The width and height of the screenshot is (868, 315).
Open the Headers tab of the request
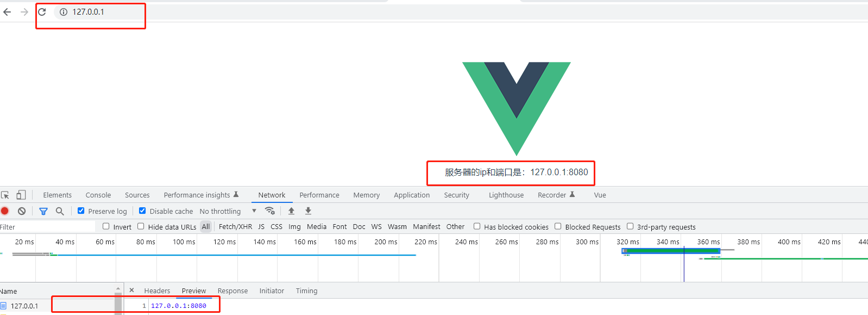click(x=157, y=291)
